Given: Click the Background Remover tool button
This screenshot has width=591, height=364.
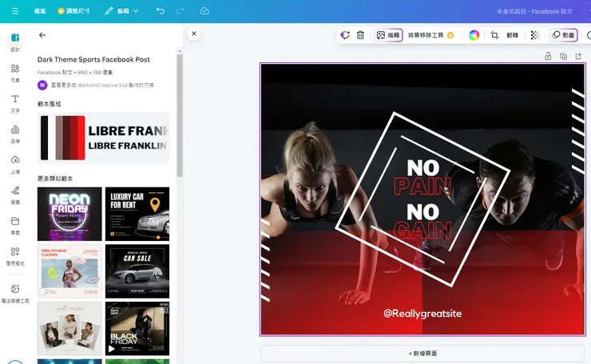Looking at the screenshot, I should (430, 35).
